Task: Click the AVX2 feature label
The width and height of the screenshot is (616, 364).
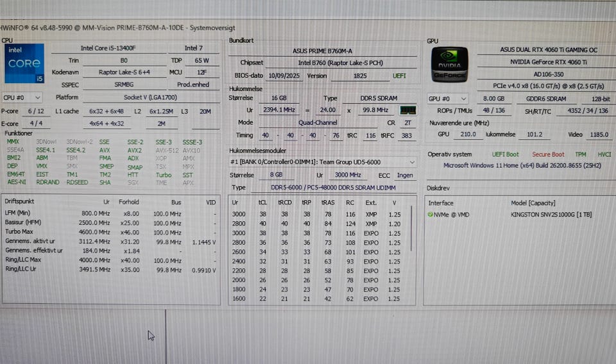Action: coord(134,150)
